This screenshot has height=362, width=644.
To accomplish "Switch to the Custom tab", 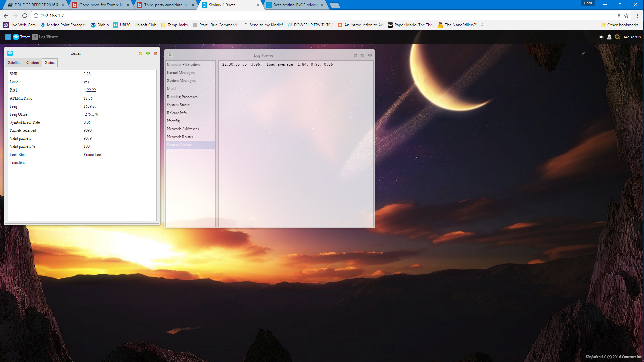I will tap(33, 63).
